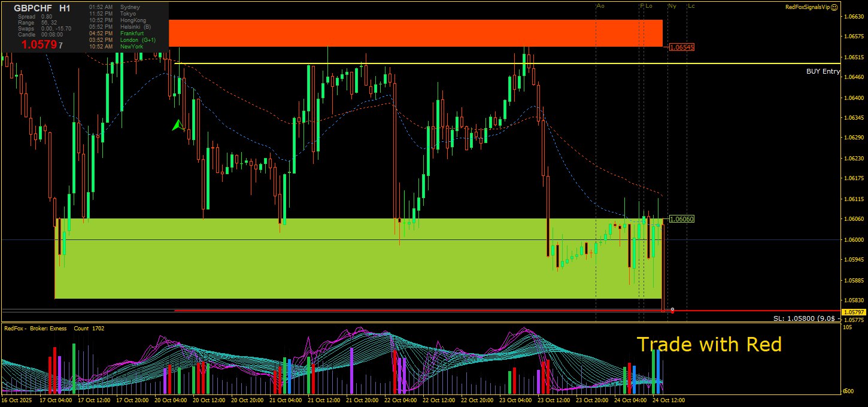
Task: Select the 1.06060 support price tag
Action: (681, 219)
